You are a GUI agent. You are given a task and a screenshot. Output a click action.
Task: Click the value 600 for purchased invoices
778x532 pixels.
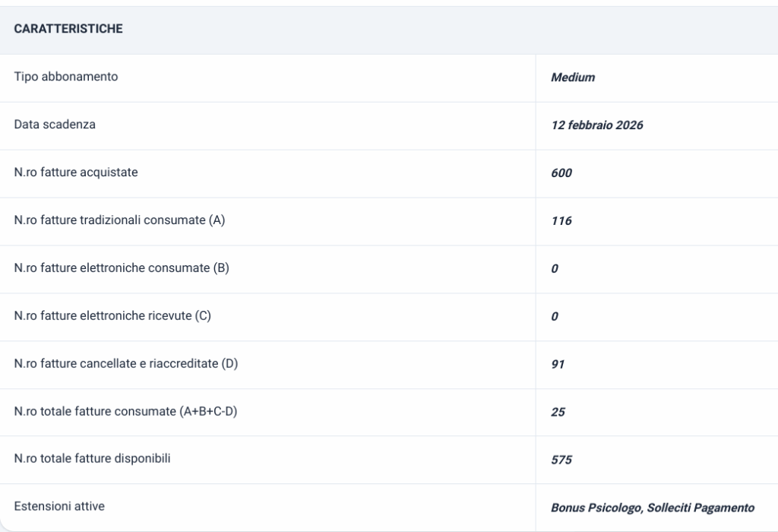[x=561, y=173]
